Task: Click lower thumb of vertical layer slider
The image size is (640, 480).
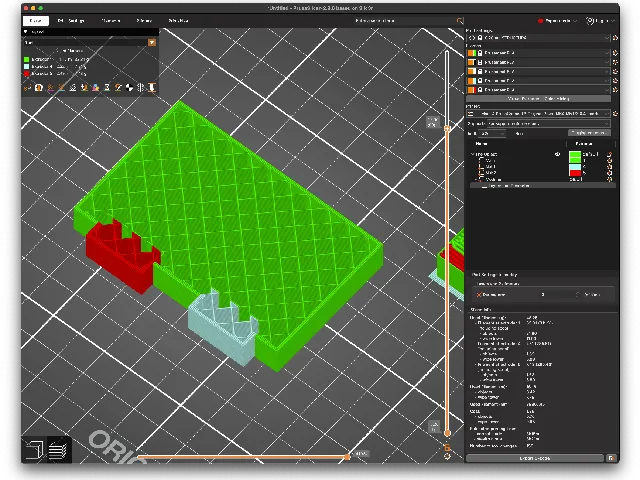Action: coord(447,433)
